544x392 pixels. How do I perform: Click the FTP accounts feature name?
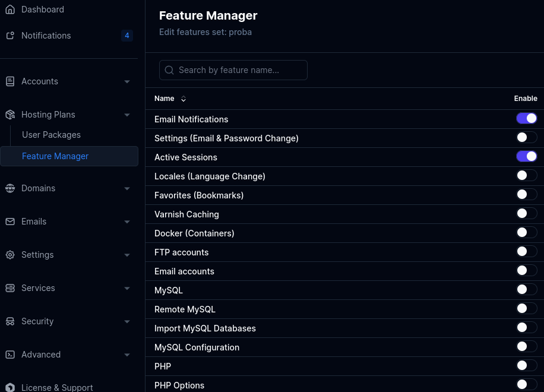click(x=182, y=252)
